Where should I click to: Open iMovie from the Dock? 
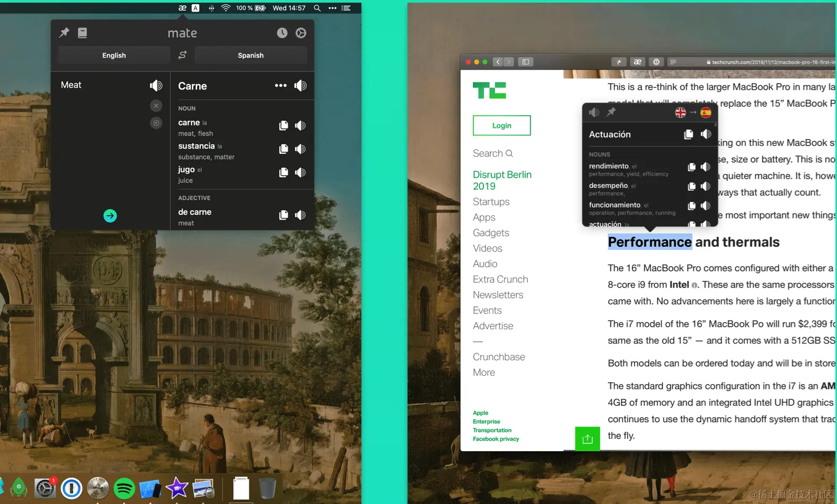[177, 488]
